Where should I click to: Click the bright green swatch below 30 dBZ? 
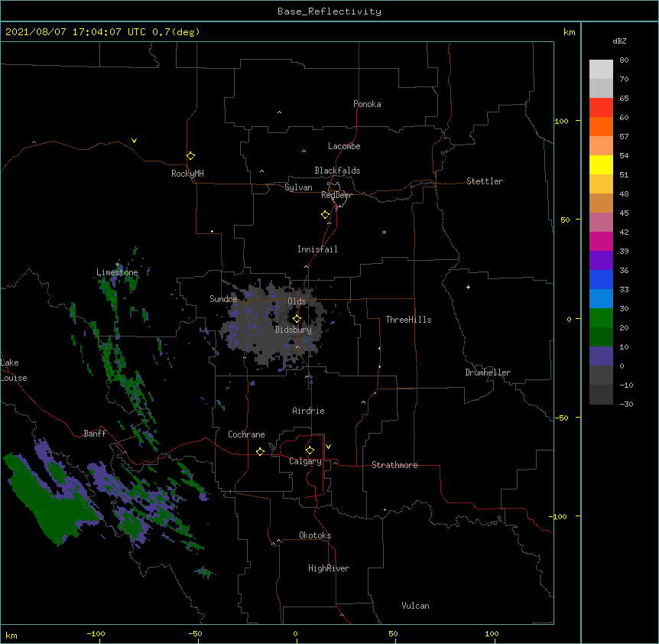[601, 318]
